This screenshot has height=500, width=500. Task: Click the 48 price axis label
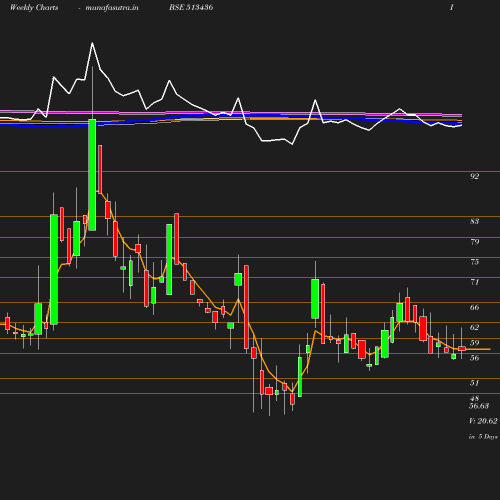click(474, 398)
